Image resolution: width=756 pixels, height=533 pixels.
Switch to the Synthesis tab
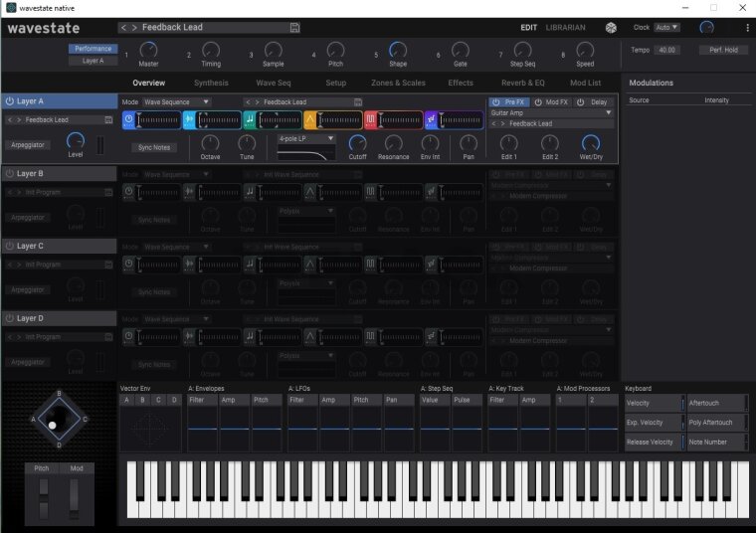click(210, 84)
